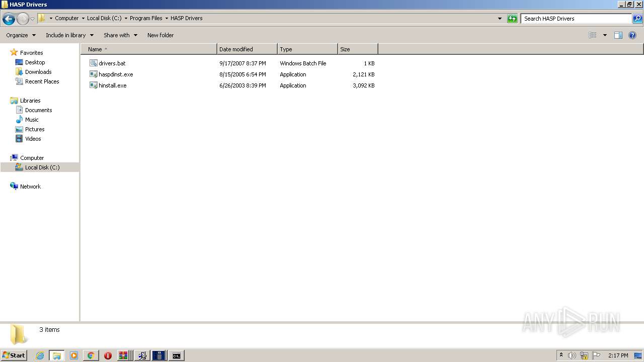Open Opera browser from the taskbar
The height and width of the screenshot is (362, 644).
[108, 355]
